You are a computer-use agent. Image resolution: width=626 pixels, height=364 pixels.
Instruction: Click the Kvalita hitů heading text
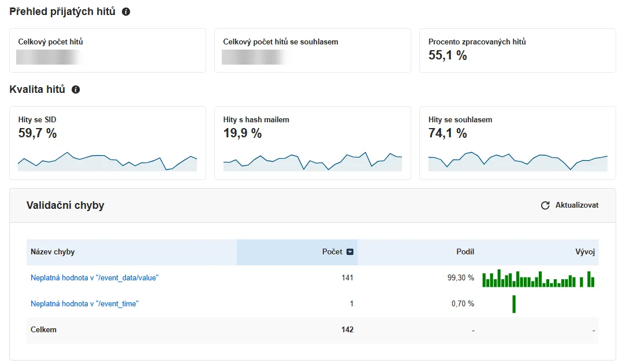click(x=37, y=89)
